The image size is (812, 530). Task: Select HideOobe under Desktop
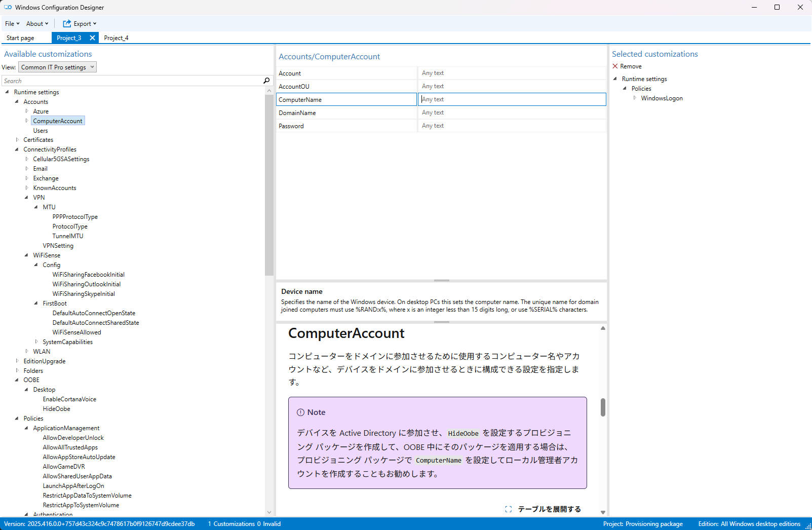pyautogui.click(x=56, y=408)
